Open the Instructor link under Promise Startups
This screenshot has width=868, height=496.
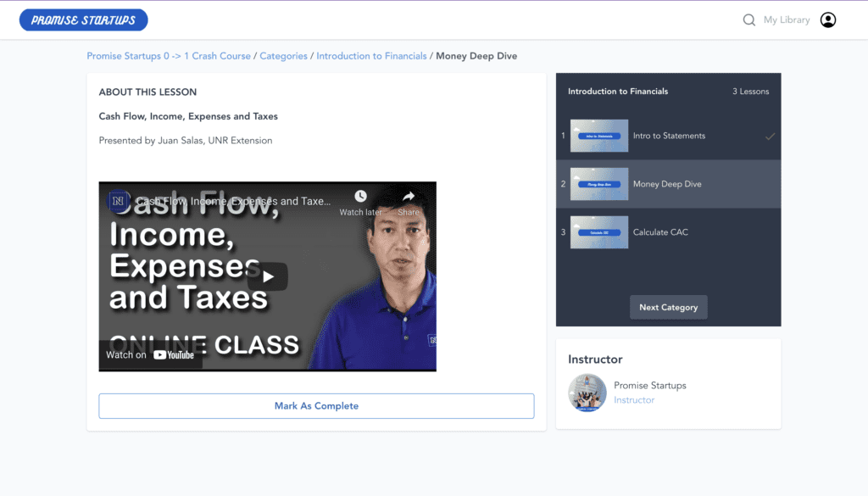(634, 399)
